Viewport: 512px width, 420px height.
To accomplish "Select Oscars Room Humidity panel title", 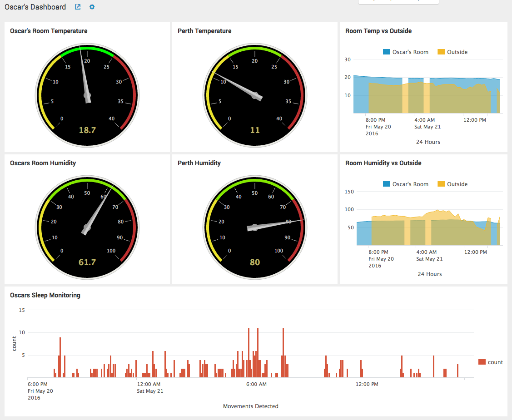I will click(43, 163).
